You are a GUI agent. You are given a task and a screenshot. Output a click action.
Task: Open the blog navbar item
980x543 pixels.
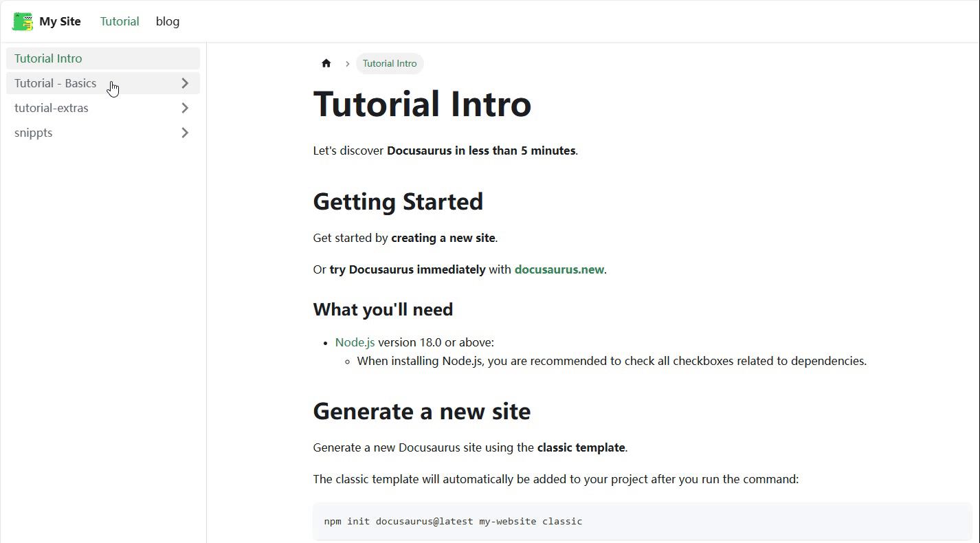[168, 21]
